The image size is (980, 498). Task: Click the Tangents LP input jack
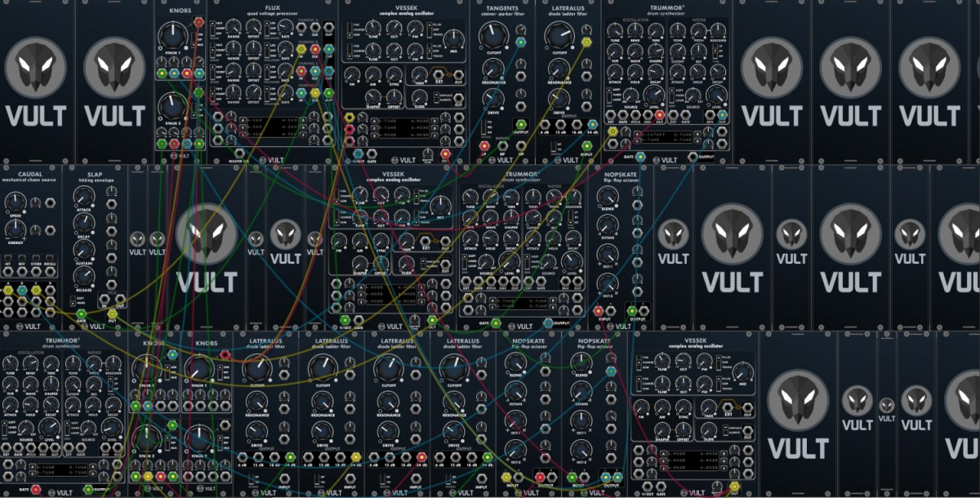484,146
